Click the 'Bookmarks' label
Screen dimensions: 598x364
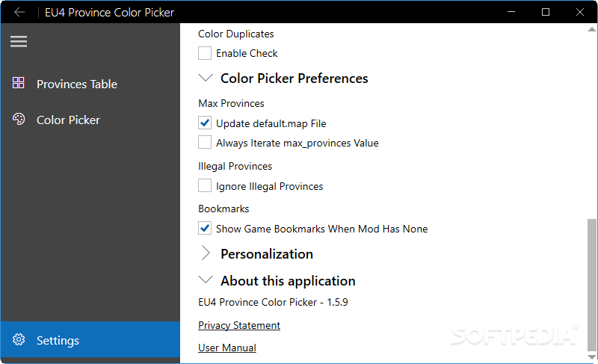tap(224, 209)
